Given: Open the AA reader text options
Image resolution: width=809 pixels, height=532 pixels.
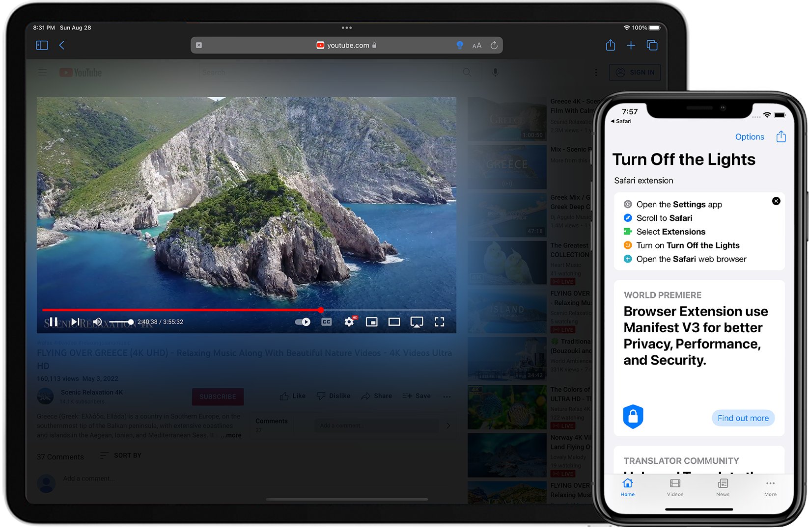Looking at the screenshot, I should coord(476,46).
